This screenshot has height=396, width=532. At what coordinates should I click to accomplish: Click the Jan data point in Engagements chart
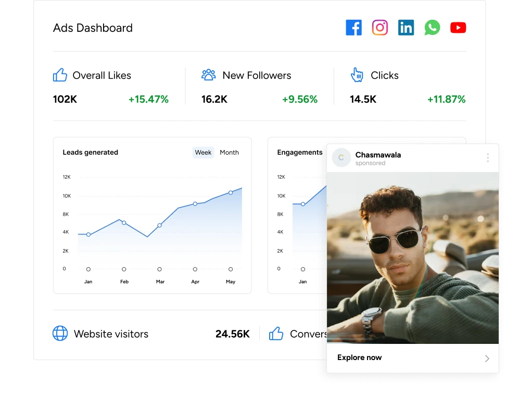(x=303, y=204)
